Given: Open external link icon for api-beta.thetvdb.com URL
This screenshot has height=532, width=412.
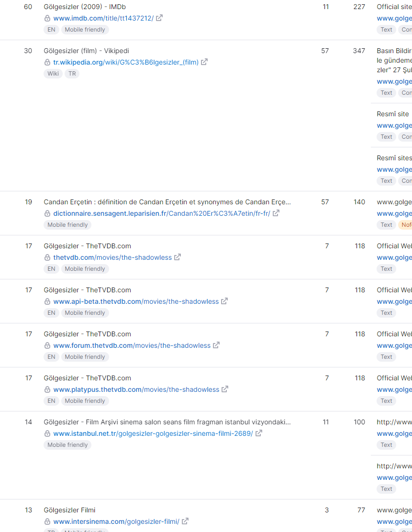Looking at the screenshot, I should click(x=224, y=301).
